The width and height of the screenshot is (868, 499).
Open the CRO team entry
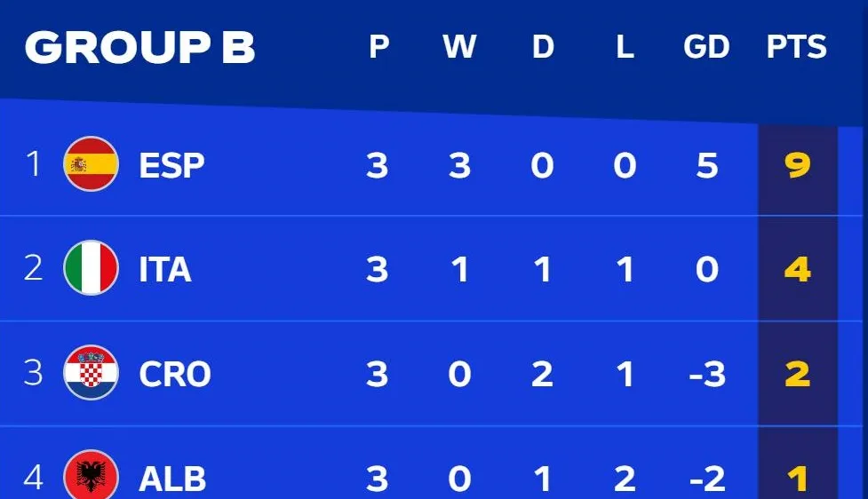point(175,375)
